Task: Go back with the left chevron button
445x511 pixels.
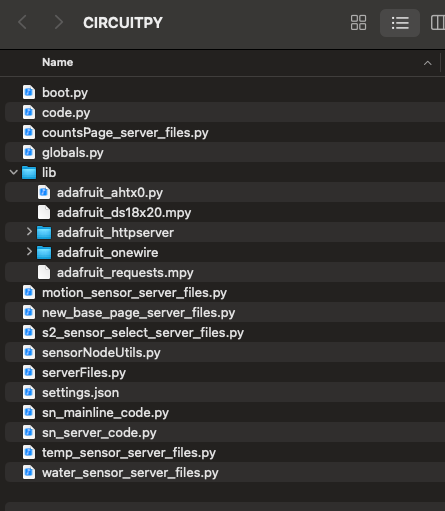Action: coord(23,23)
